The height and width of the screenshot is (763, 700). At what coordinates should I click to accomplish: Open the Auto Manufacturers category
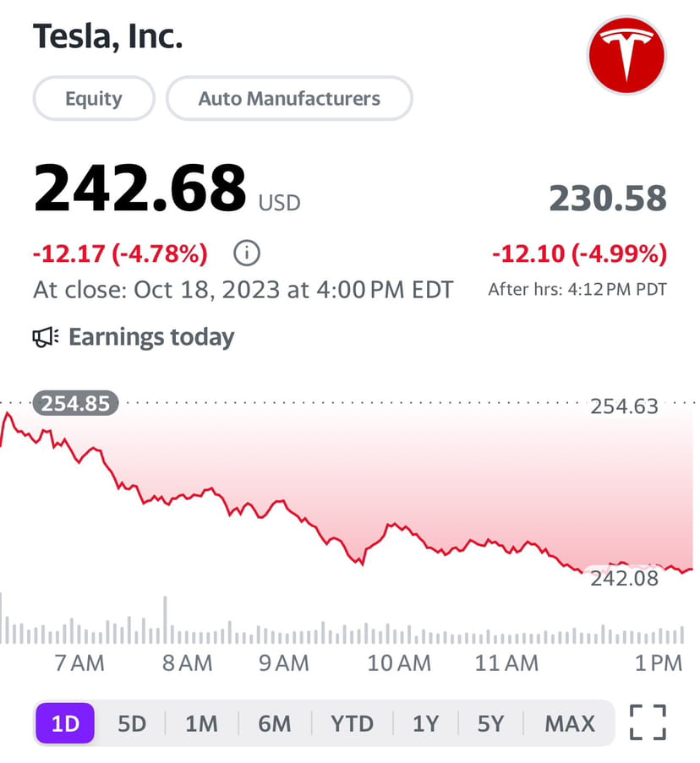[x=289, y=98]
